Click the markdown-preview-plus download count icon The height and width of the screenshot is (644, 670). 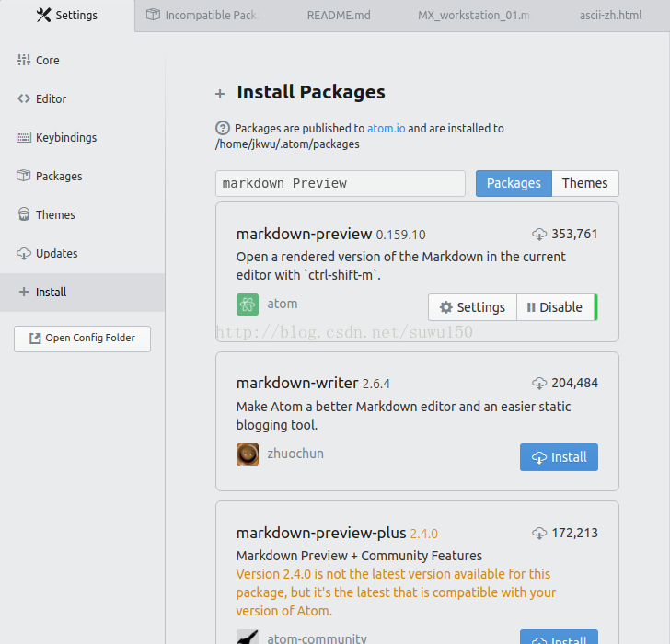[539, 533]
